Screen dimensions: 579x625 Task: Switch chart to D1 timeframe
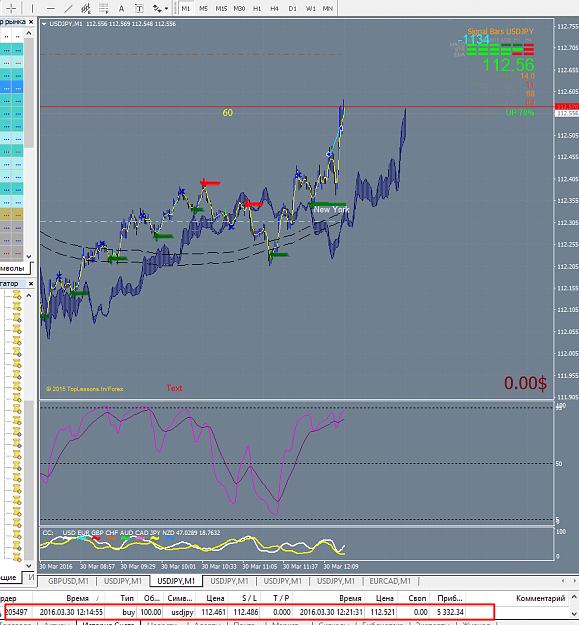click(292, 8)
